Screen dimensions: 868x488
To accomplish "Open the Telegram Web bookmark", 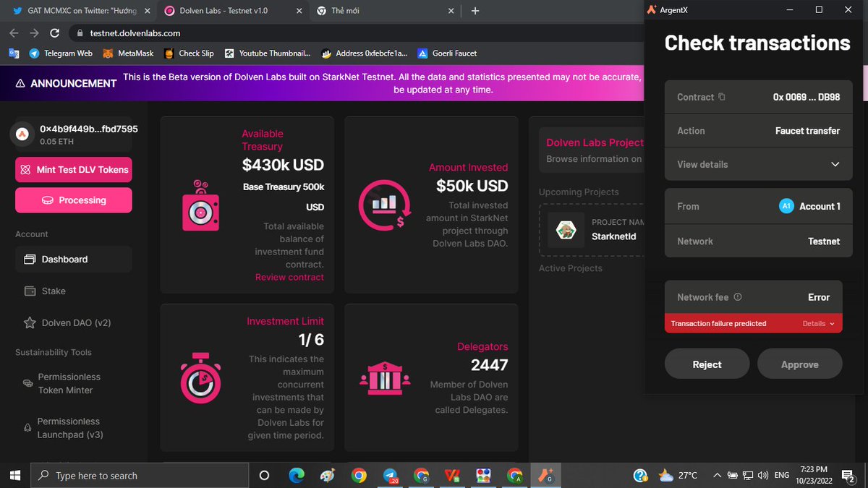I will 61,53.
